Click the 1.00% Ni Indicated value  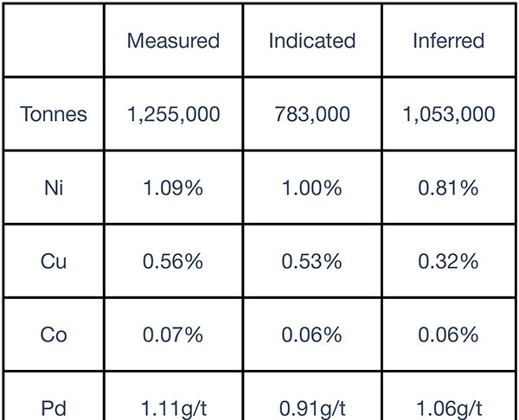click(311, 188)
